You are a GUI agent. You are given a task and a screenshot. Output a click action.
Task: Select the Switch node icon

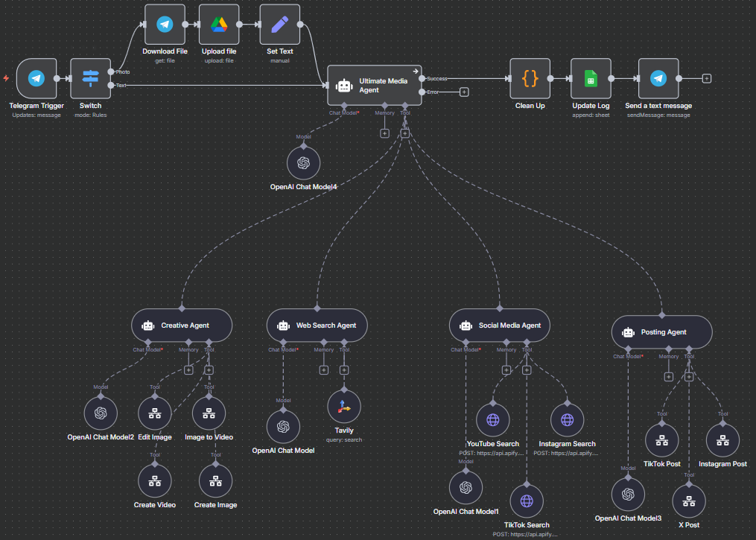click(89, 78)
